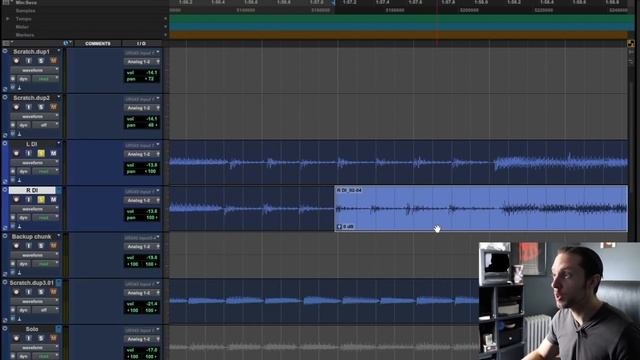Select the R DI track name

pyautogui.click(x=32, y=190)
